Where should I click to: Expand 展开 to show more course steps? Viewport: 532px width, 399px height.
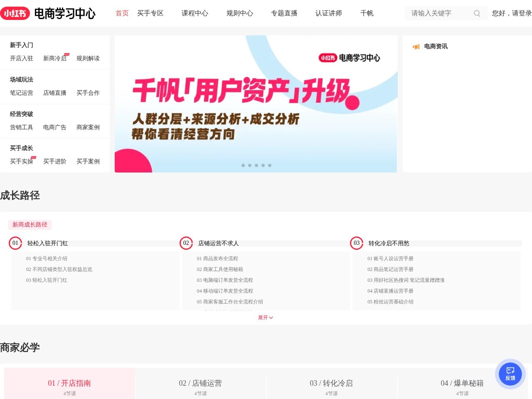pos(265,318)
